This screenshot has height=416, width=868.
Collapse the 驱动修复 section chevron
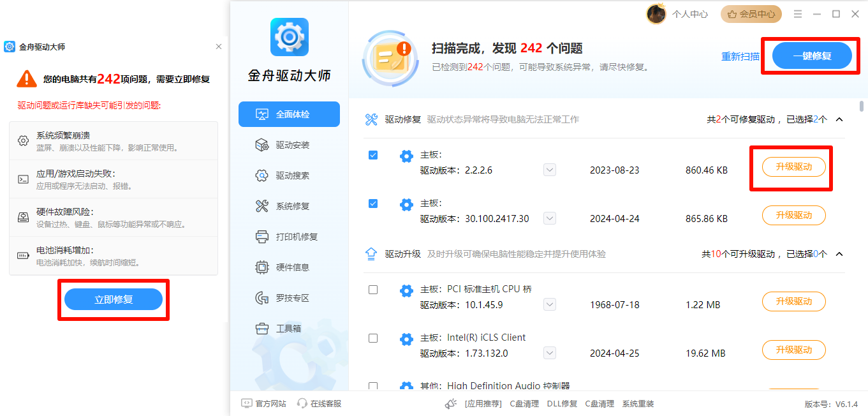tap(839, 119)
